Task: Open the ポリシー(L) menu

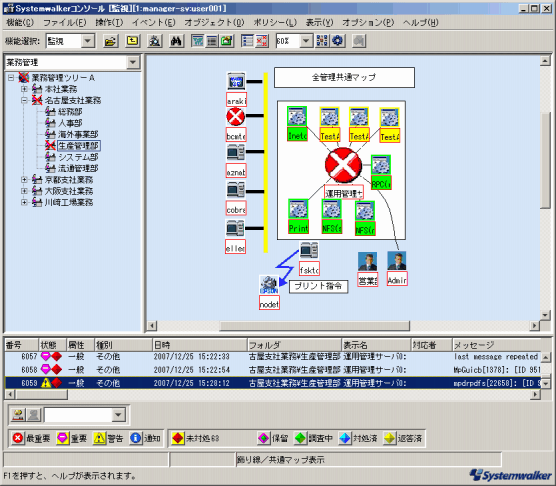Action: [275, 23]
